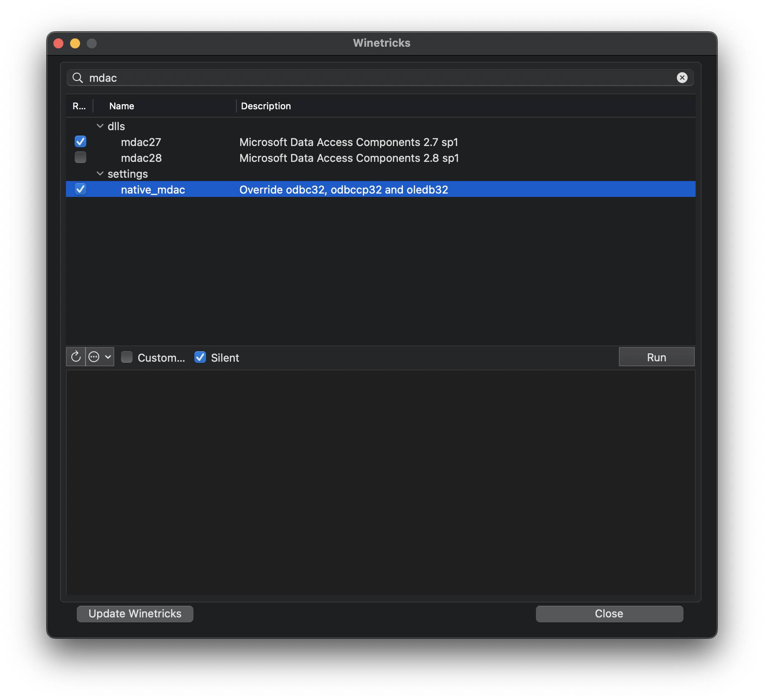Viewport: 764px width, 700px height.
Task: Select the mdac28 row name
Action: click(141, 158)
